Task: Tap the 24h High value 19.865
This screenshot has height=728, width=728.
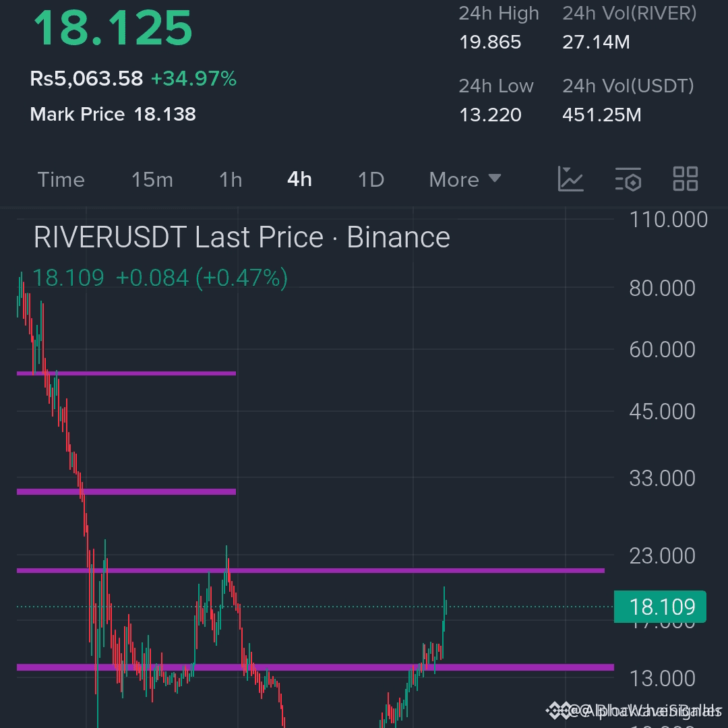Action: [490, 42]
